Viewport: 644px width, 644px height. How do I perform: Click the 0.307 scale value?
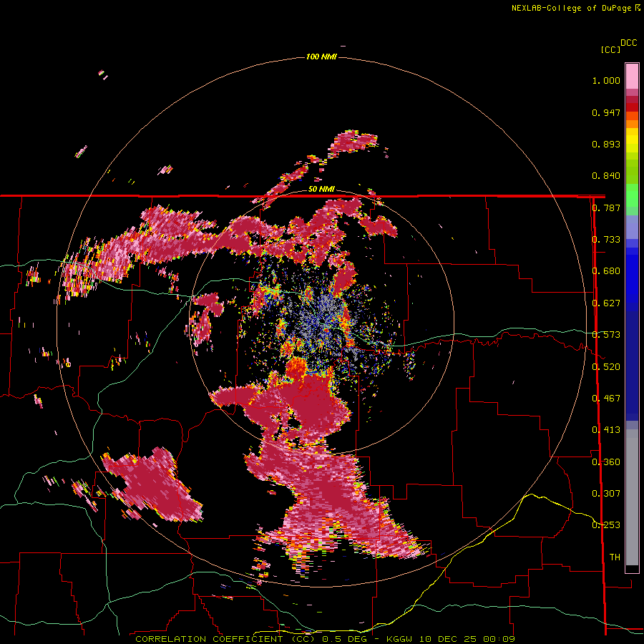tap(606, 493)
